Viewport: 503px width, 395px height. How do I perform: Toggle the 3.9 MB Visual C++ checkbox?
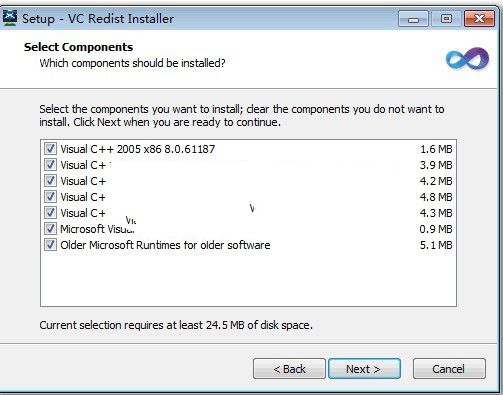(x=50, y=165)
